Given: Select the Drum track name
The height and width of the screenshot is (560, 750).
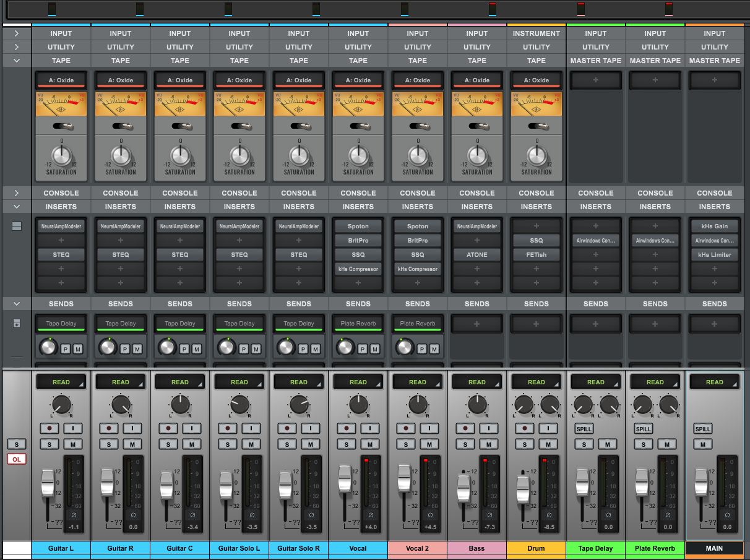Looking at the screenshot, I should [537, 548].
